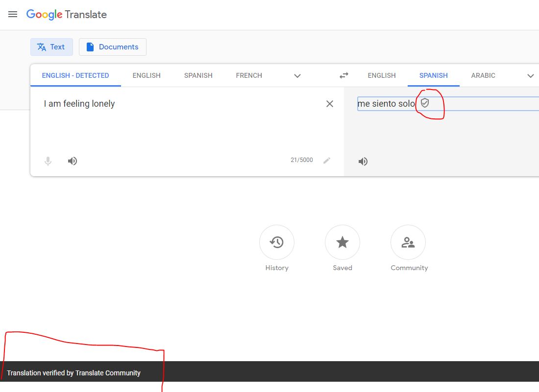
Task: Click the speech-to-text microphone icon
Action: 48,161
